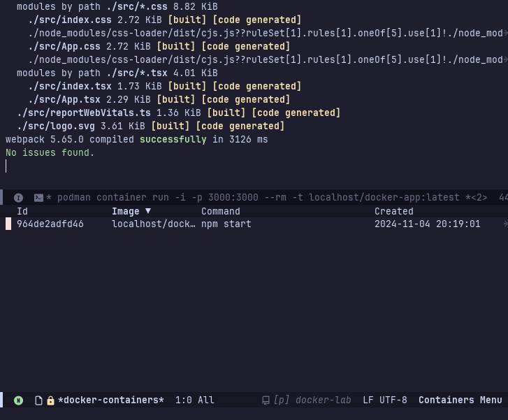Click the project icon before docker-lab

[x=266, y=400]
